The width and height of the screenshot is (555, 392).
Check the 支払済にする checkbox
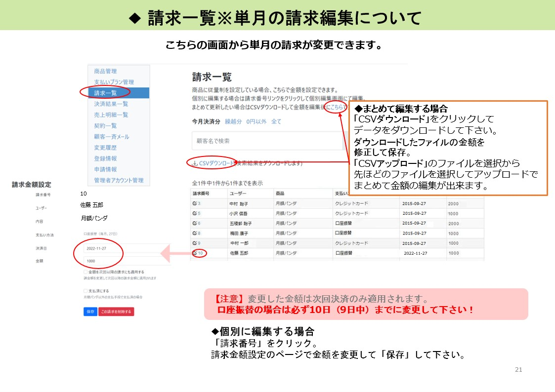tap(85, 291)
